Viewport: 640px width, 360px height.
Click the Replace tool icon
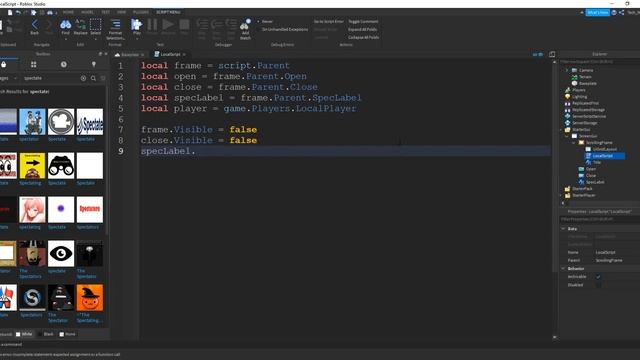pyautogui.click(x=80, y=24)
